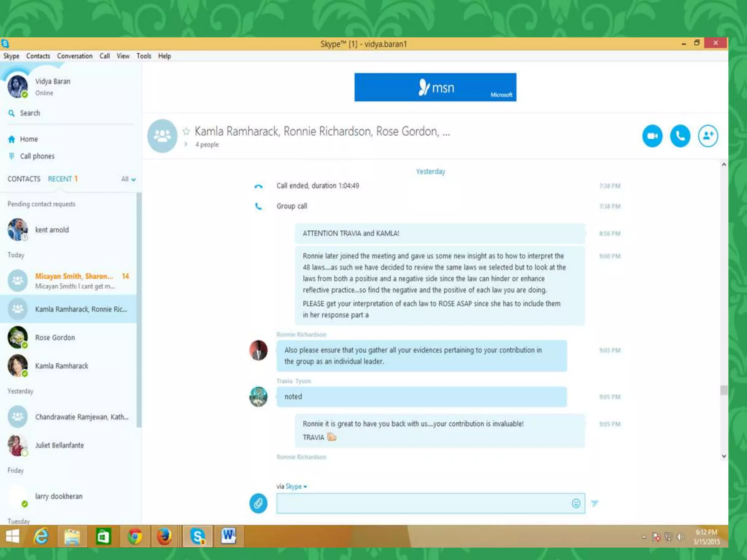The height and width of the screenshot is (560, 747).
Task: Open the All contacts filter dropdown
Action: tap(128, 179)
